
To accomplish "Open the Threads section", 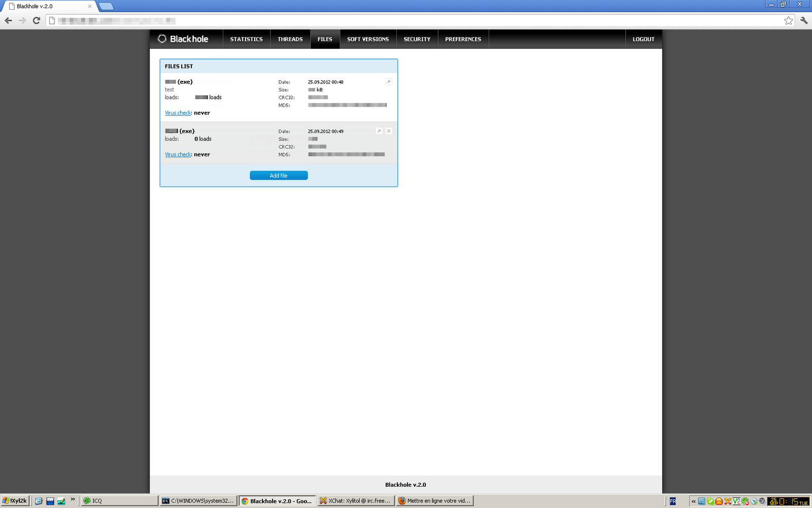I will coord(290,39).
